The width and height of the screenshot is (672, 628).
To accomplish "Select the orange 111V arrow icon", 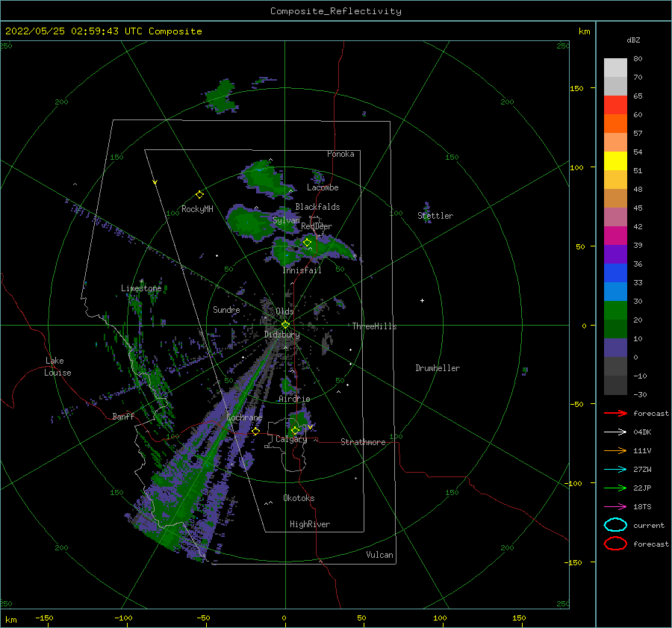I will tap(615, 450).
